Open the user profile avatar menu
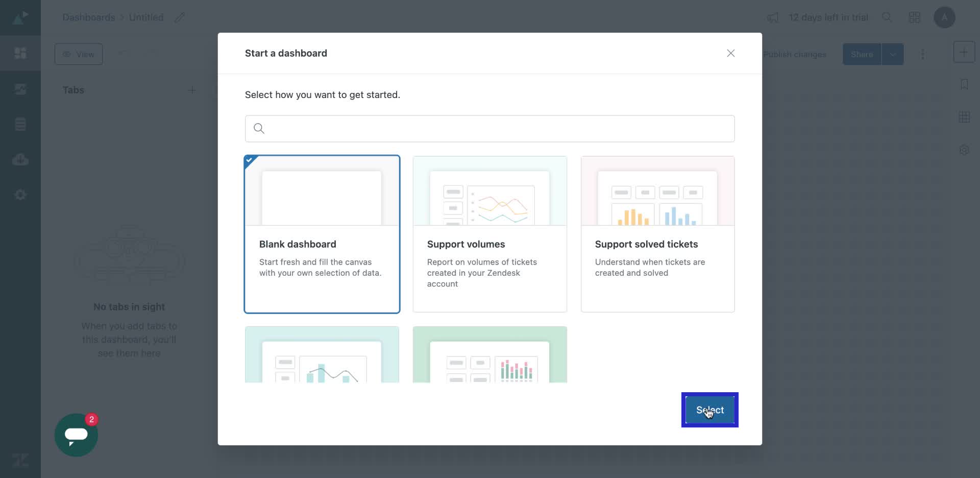The height and width of the screenshot is (478, 980). click(944, 18)
